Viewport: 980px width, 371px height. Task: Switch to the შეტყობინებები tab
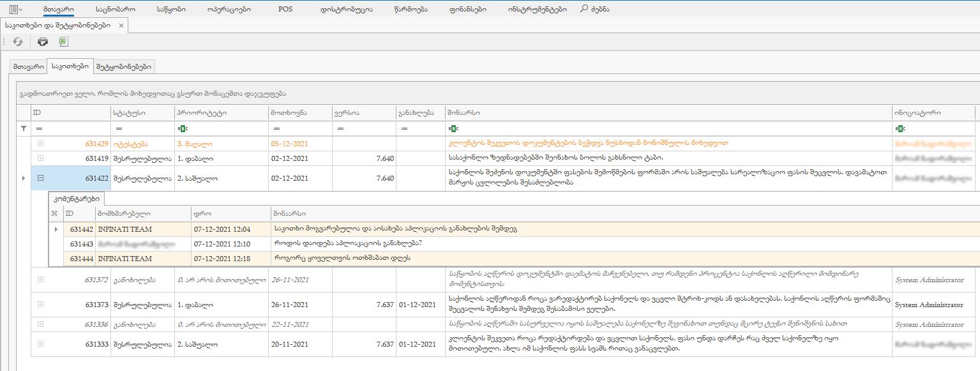124,66
